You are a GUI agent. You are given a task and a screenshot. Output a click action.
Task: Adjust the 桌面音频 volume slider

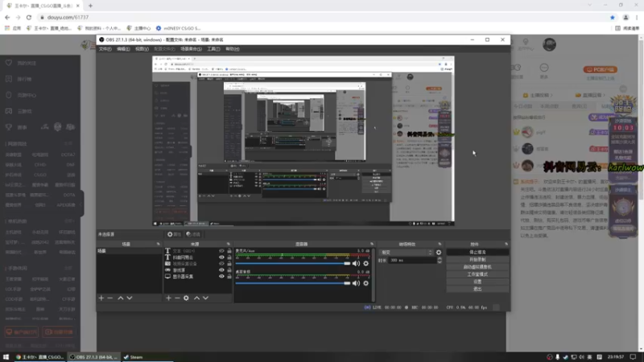click(x=293, y=283)
